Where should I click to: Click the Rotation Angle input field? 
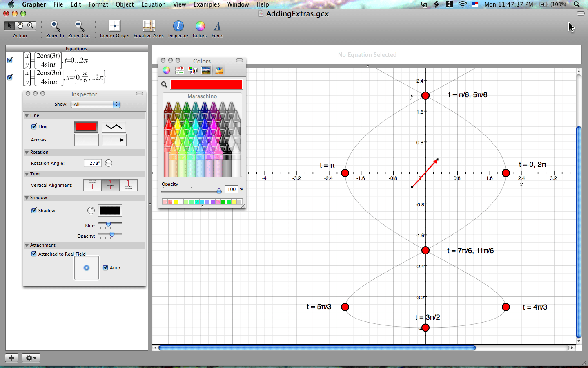coord(93,163)
